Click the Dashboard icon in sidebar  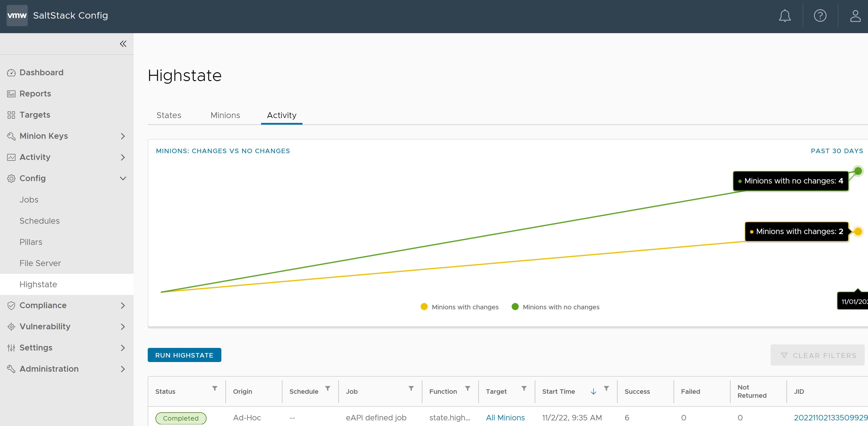click(x=11, y=72)
